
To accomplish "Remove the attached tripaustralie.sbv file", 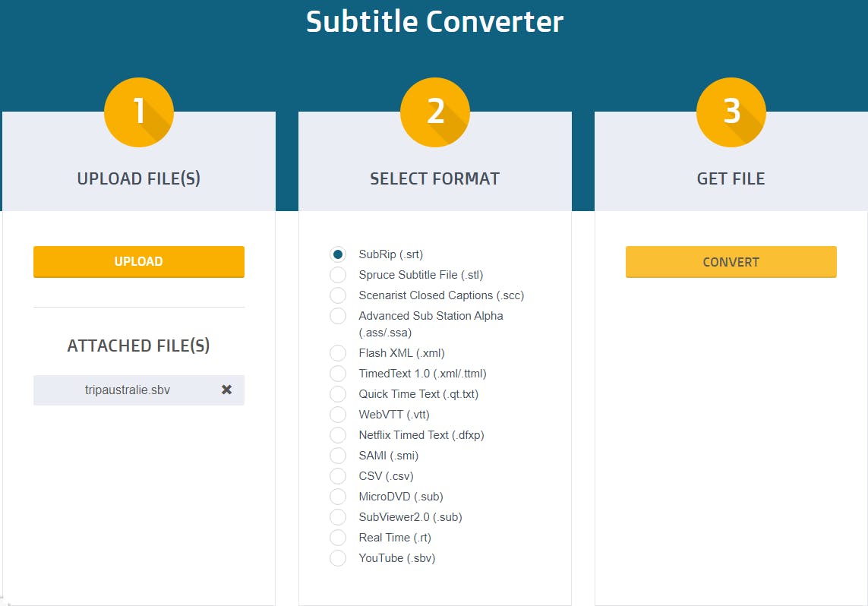I will (226, 390).
